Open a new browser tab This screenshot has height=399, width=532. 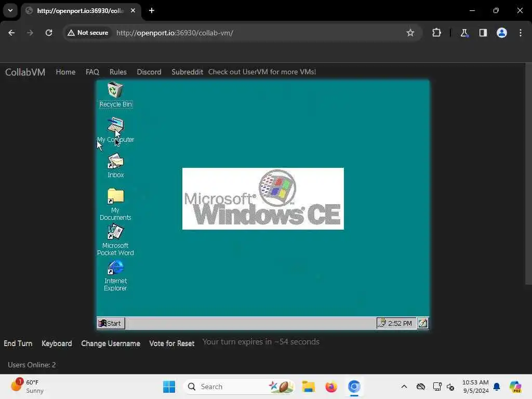coord(152,10)
